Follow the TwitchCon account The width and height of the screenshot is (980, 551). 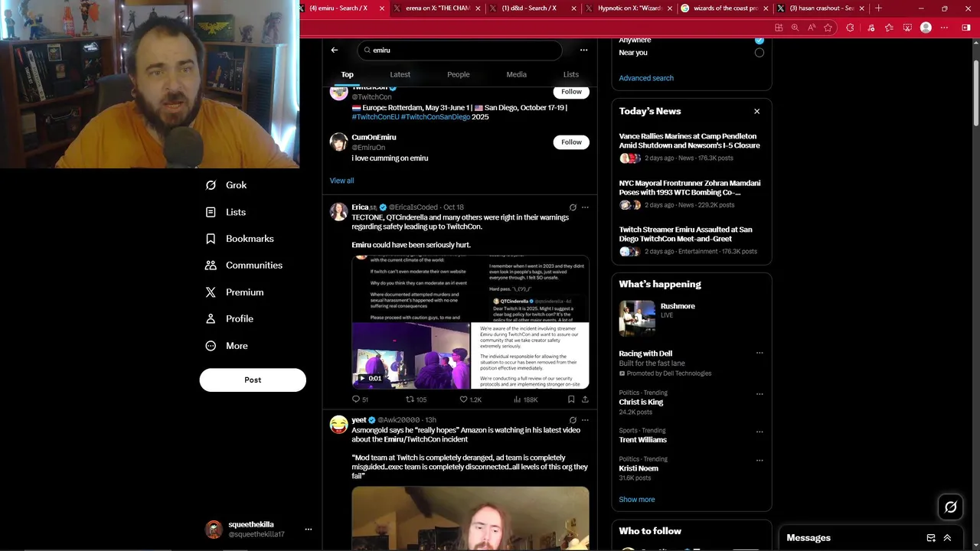point(571,92)
